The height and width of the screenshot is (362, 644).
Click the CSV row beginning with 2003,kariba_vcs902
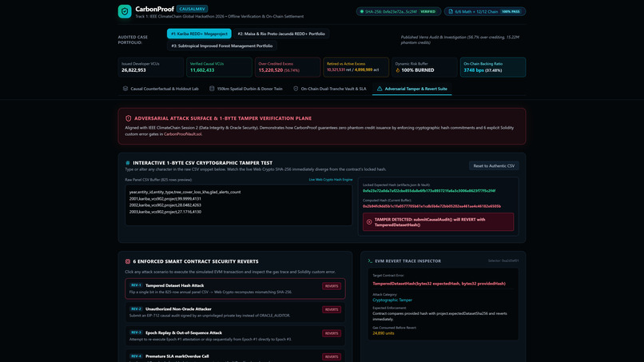point(165,212)
